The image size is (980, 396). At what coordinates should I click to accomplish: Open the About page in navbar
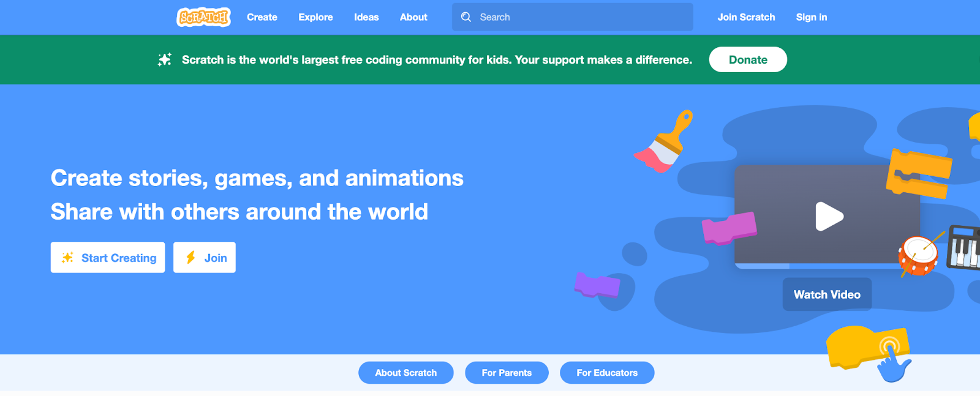click(413, 17)
